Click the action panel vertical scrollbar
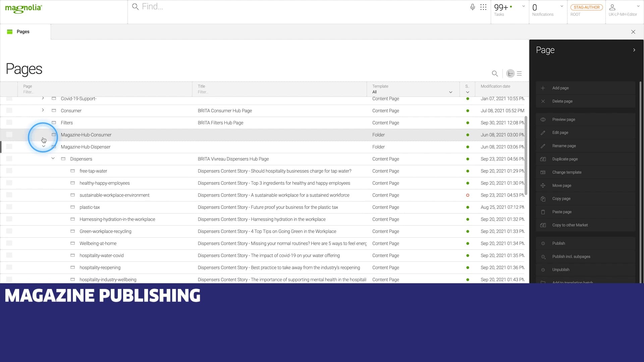 tap(640, 182)
